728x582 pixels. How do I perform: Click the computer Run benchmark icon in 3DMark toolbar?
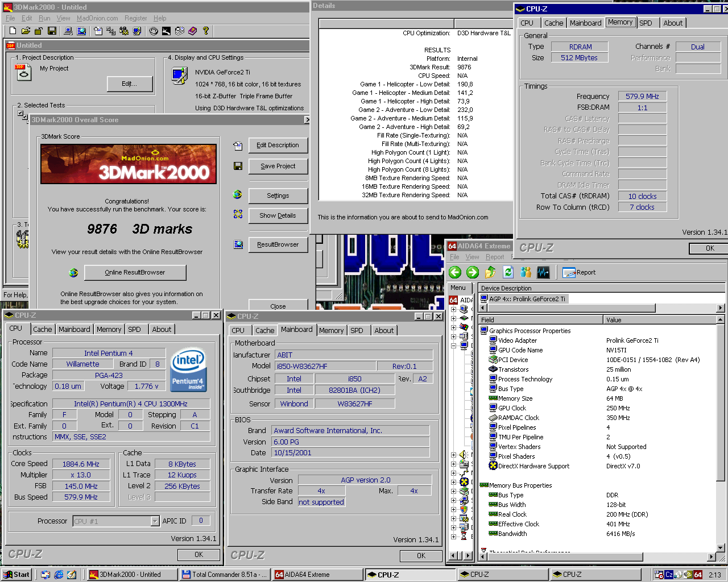(x=68, y=31)
